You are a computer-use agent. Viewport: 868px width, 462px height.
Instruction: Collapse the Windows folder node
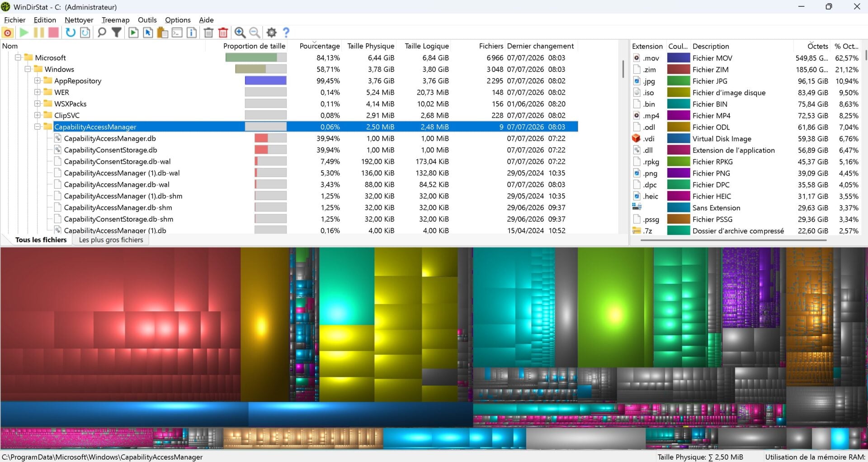pyautogui.click(x=28, y=69)
